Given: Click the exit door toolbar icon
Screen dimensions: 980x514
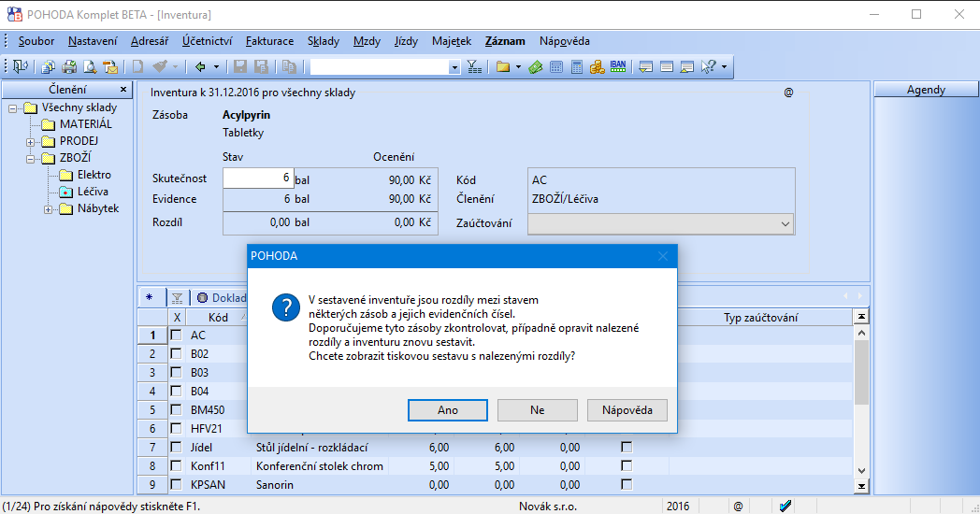Looking at the screenshot, I should click(x=21, y=67).
